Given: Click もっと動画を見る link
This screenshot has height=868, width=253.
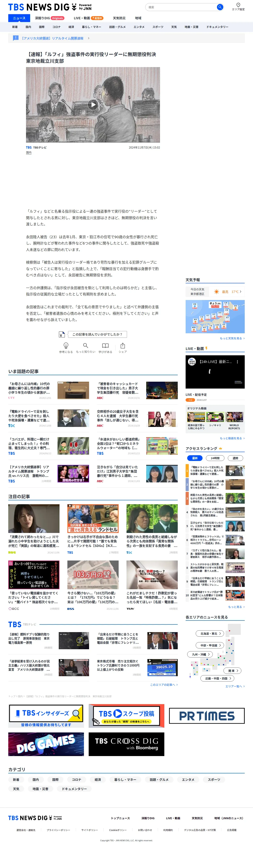Looking at the screenshot, I should click(x=232, y=438).
